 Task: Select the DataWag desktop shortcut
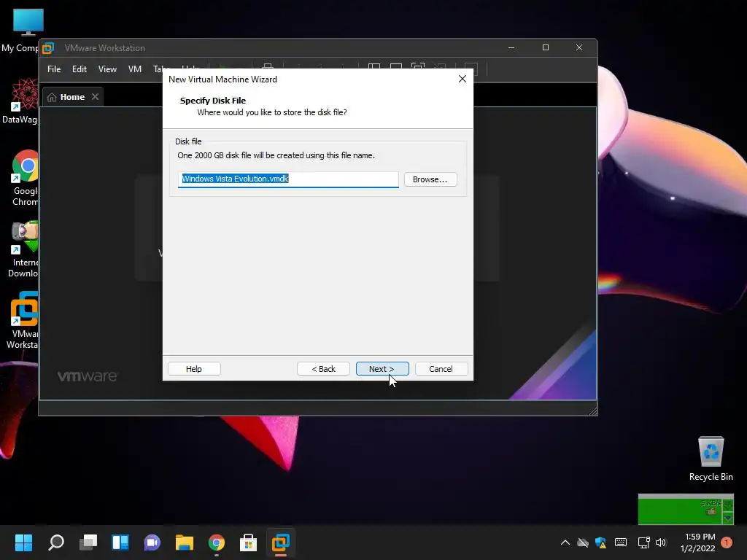coord(20,101)
